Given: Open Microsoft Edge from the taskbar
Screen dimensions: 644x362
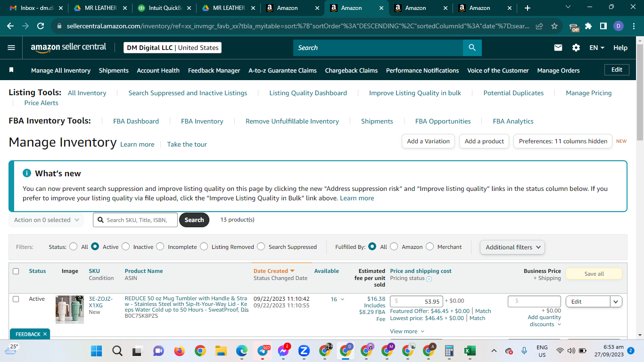Looking at the screenshot, I should pos(241,351).
